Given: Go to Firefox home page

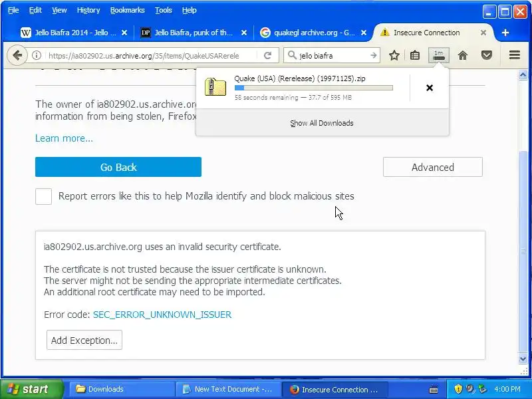Looking at the screenshot, I should (x=462, y=55).
